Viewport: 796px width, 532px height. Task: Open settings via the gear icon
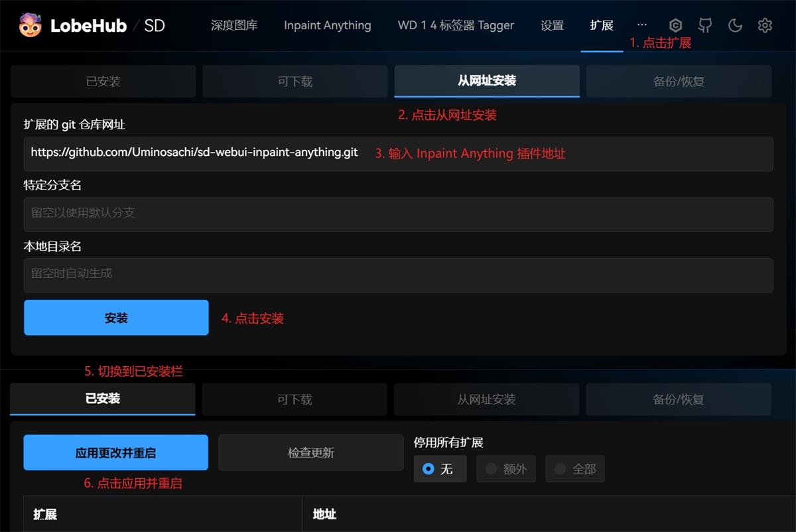[x=765, y=26]
